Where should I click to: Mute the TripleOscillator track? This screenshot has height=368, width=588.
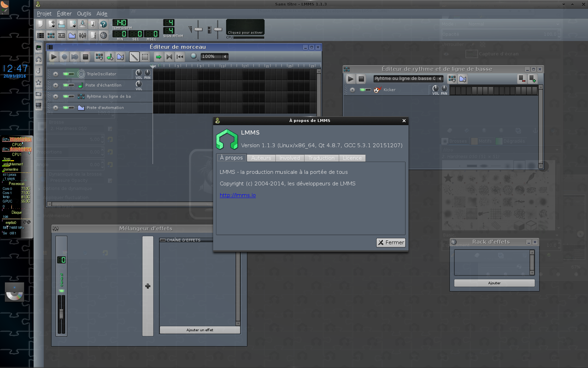click(x=65, y=74)
